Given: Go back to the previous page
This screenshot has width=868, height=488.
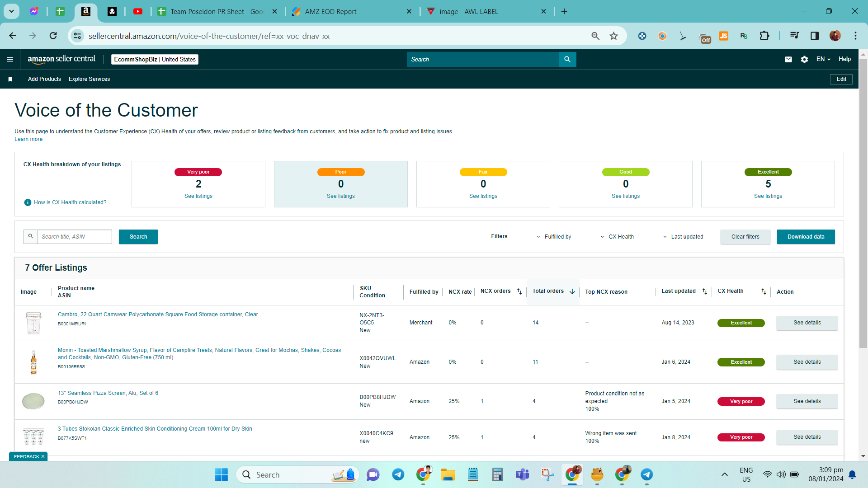Looking at the screenshot, I should click(x=13, y=36).
